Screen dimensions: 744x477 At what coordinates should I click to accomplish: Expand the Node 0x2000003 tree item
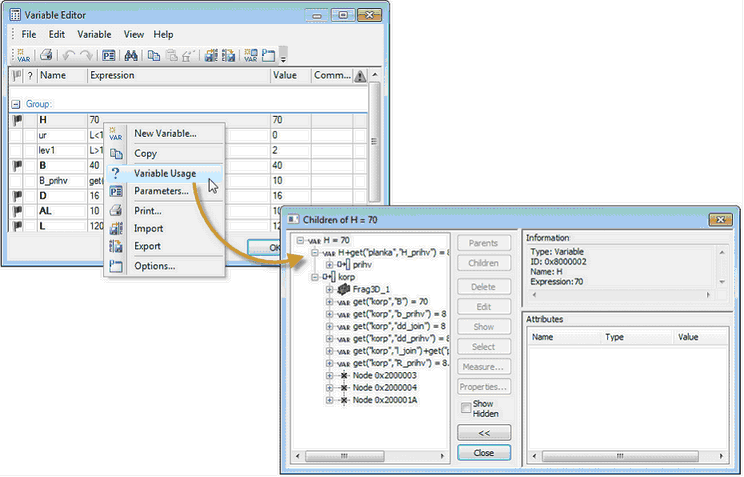[x=330, y=374]
